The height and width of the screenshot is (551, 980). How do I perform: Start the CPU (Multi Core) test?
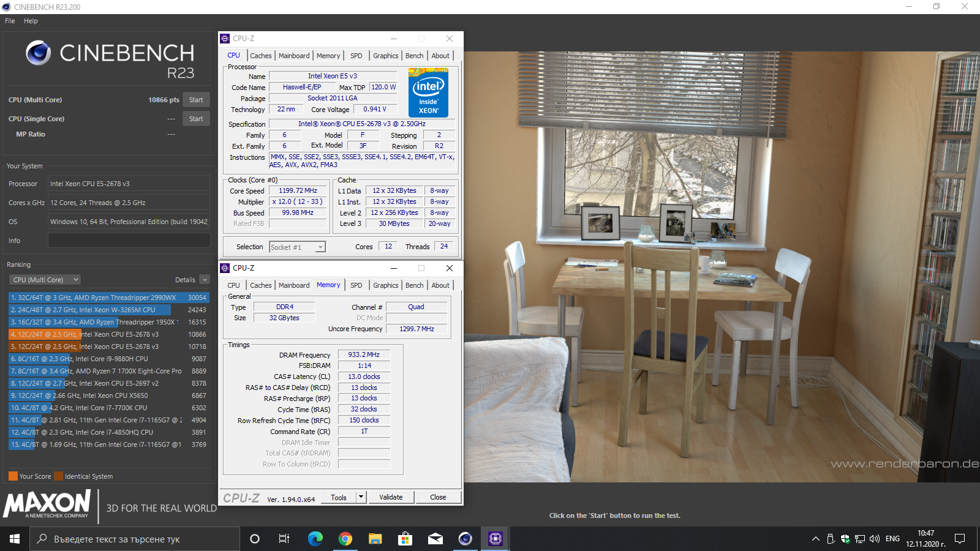(196, 100)
